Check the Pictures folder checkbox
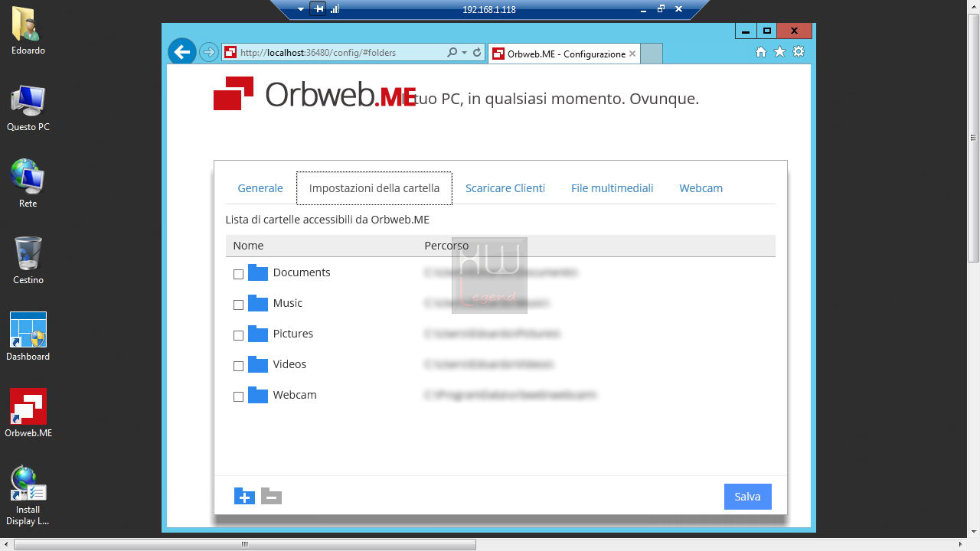The height and width of the screenshot is (551, 980). (x=238, y=335)
